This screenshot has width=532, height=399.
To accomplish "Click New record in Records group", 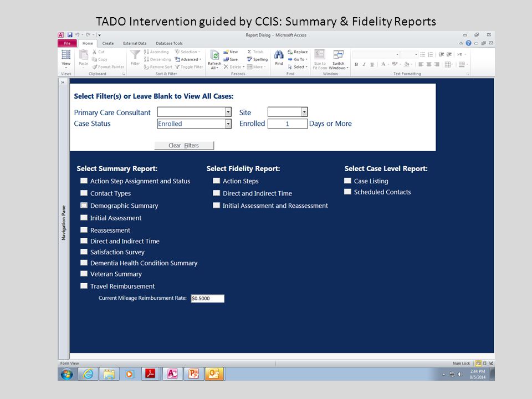I will (x=231, y=52).
